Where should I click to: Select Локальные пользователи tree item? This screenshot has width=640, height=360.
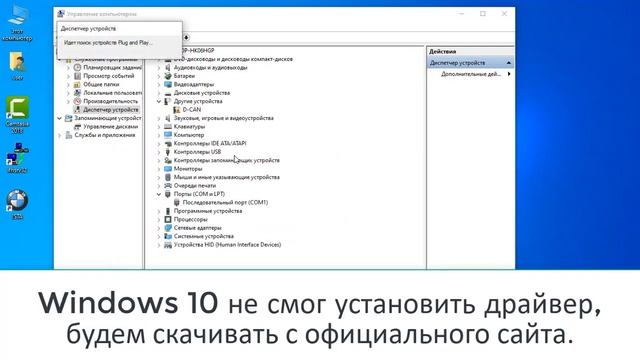pos(112,93)
